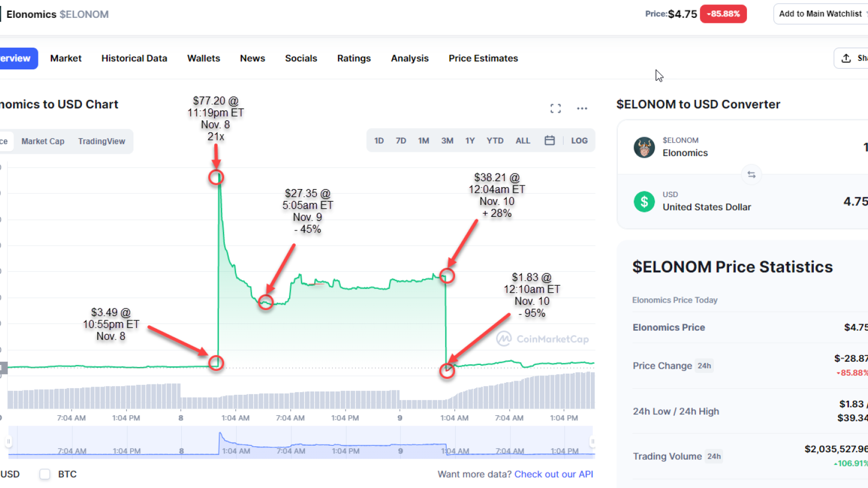Viewport: 868px width, 488px height.
Task: Select 1D chart range
Action: coord(379,140)
